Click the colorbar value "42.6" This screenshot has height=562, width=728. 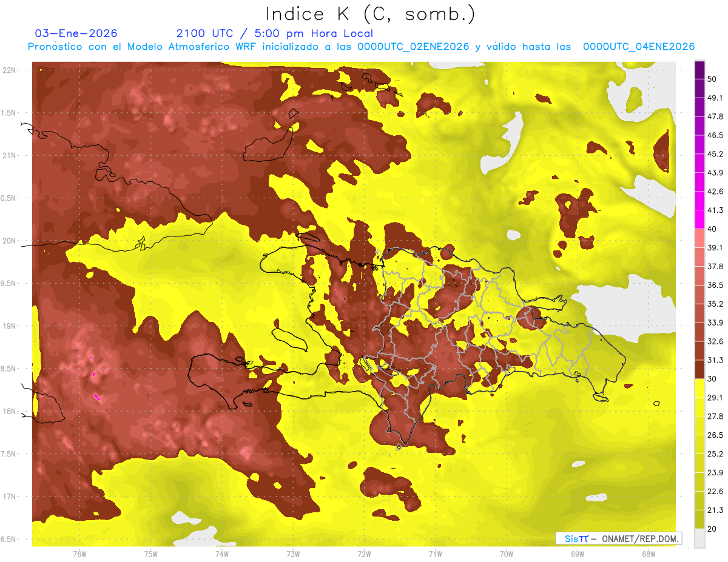click(715, 192)
